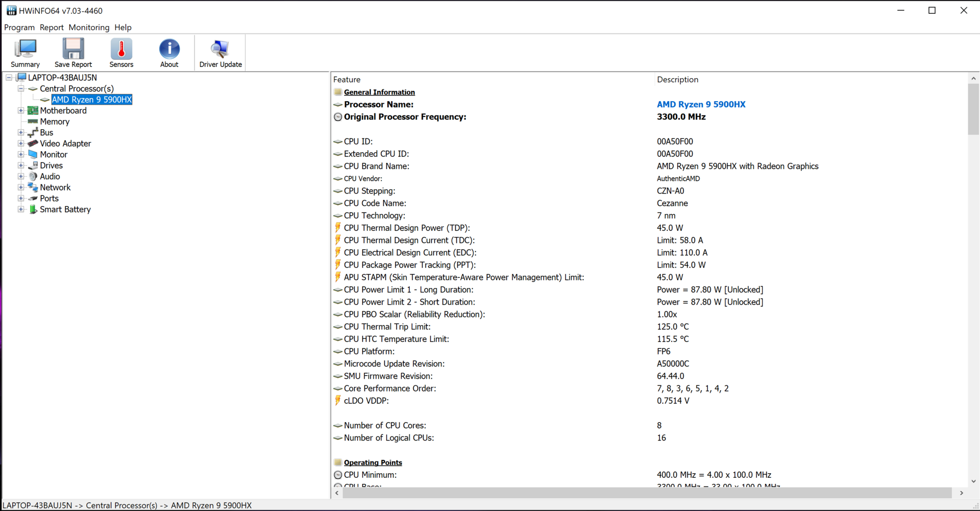Click the Operating Points section icon
Viewport: 980px width, 511px height.
point(338,463)
